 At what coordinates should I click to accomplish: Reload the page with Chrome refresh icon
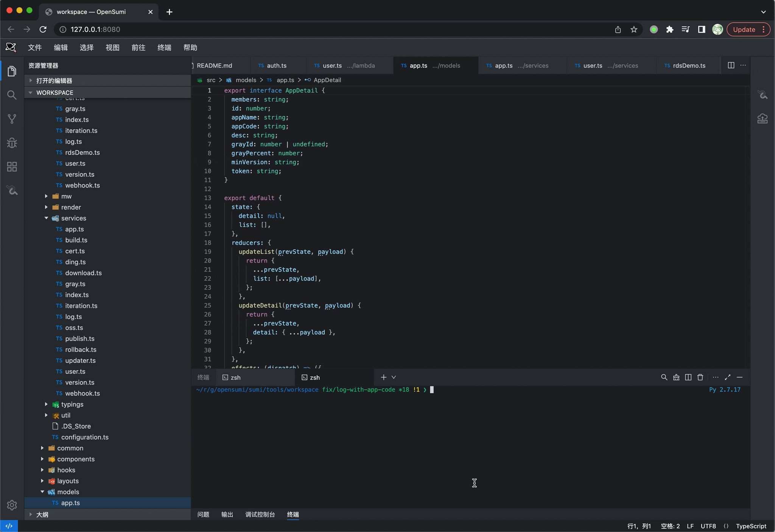(43, 29)
